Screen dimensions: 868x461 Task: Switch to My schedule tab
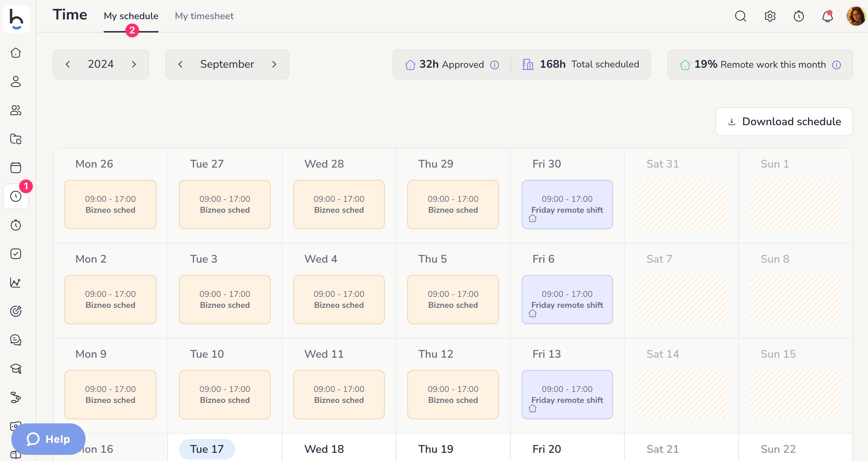(131, 16)
